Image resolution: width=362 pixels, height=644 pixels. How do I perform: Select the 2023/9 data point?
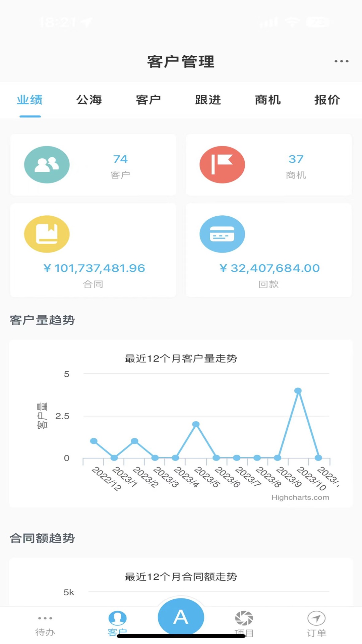click(x=278, y=458)
